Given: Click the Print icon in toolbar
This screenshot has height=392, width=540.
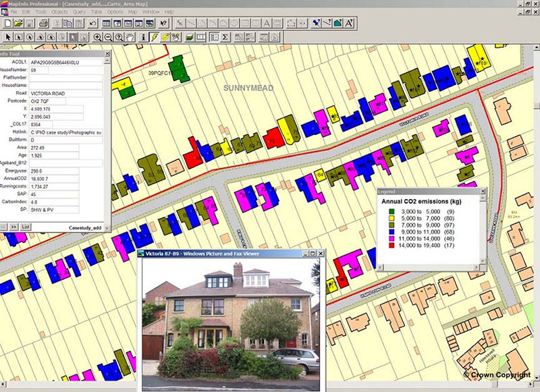Looking at the screenshot, I should (x=43, y=24).
